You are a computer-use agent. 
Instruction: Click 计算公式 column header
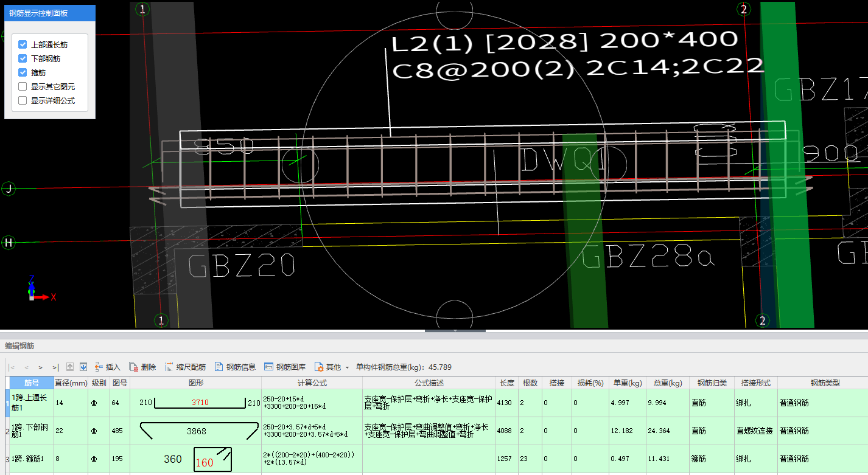(x=312, y=383)
